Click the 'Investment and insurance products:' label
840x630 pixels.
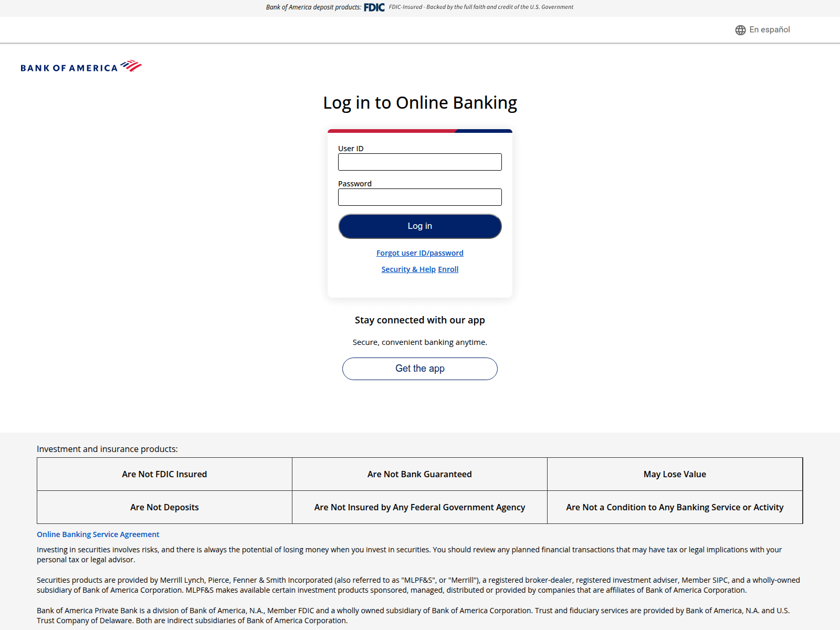click(x=107, y=449)
